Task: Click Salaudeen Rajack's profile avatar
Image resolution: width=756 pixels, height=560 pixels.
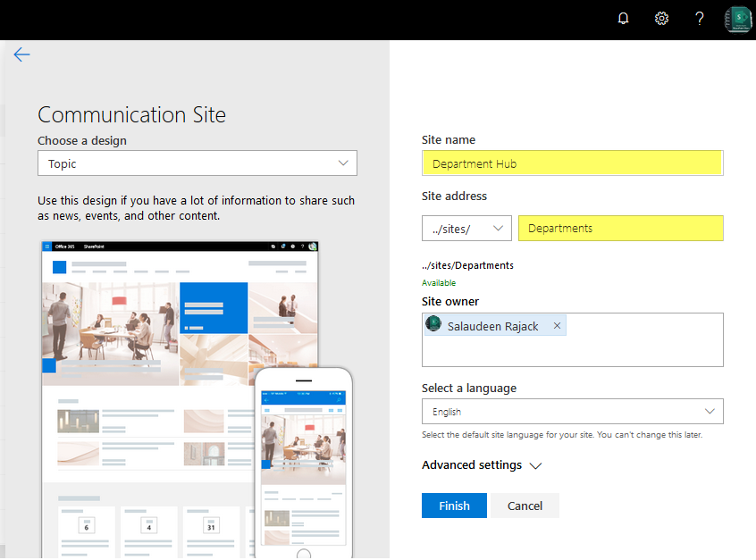Action: click(433, 324)
